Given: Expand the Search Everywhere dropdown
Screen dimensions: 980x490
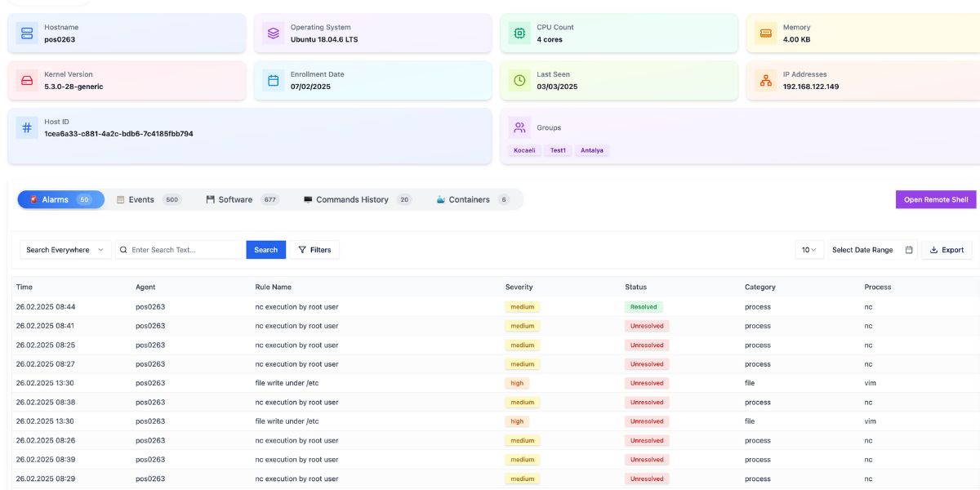Looking at the screenshot, I should (65, 250).
